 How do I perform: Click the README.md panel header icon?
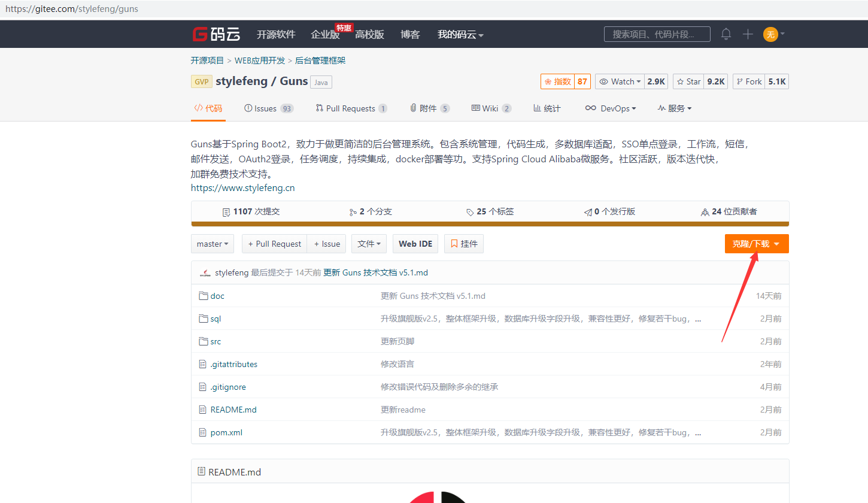201,472
